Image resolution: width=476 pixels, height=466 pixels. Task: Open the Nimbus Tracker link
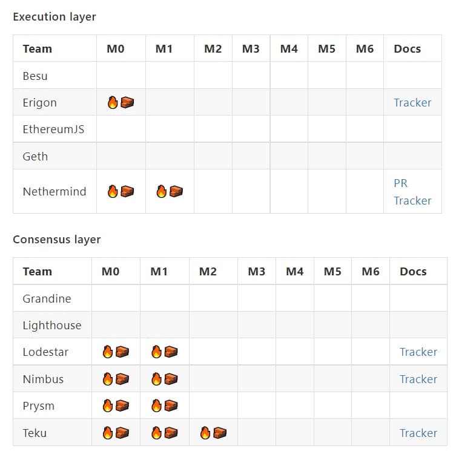pyautogui.click(x=418, y=379)
